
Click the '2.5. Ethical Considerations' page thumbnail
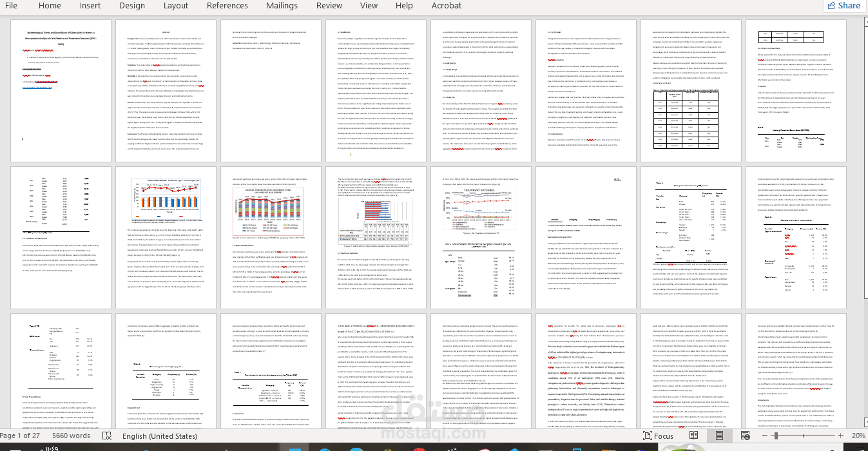(795, 91)
